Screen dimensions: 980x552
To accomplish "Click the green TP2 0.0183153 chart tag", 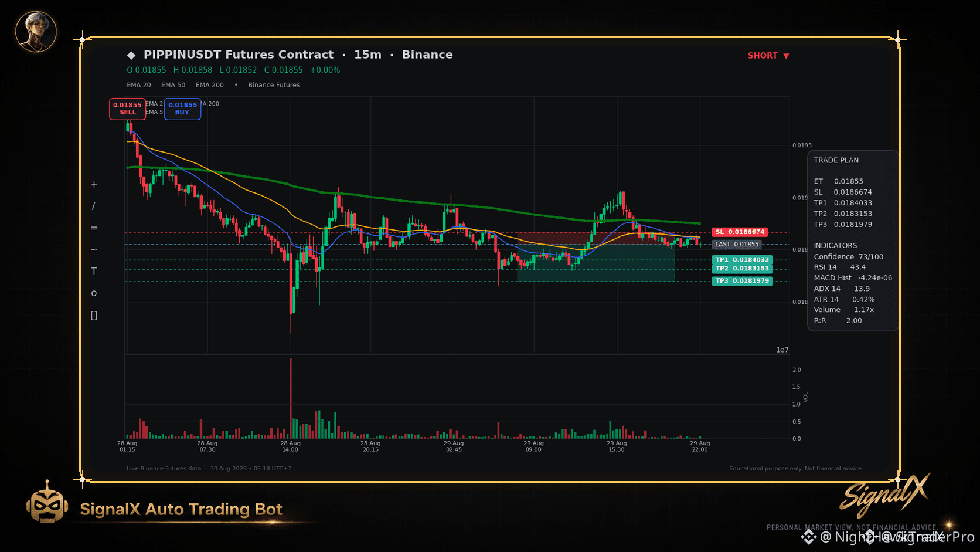I will [742, 269].
